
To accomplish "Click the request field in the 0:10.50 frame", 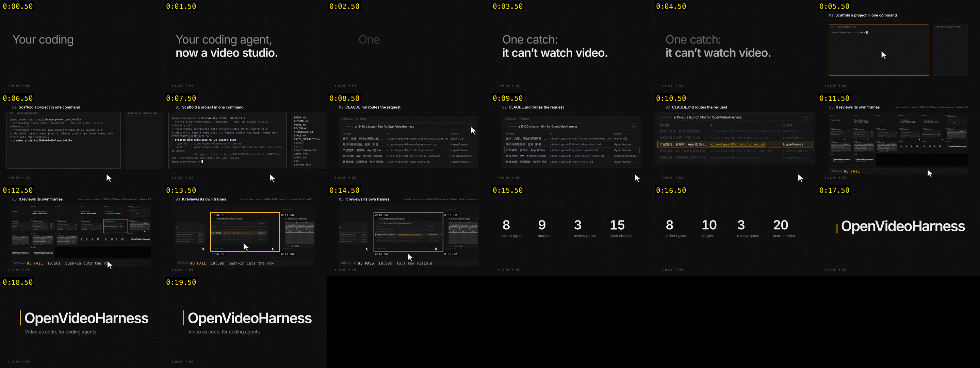I will point(735,117).
